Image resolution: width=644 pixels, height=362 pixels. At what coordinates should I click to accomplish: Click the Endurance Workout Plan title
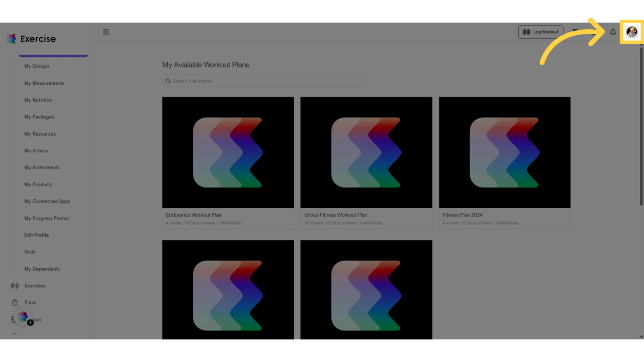tap(194, 215)
